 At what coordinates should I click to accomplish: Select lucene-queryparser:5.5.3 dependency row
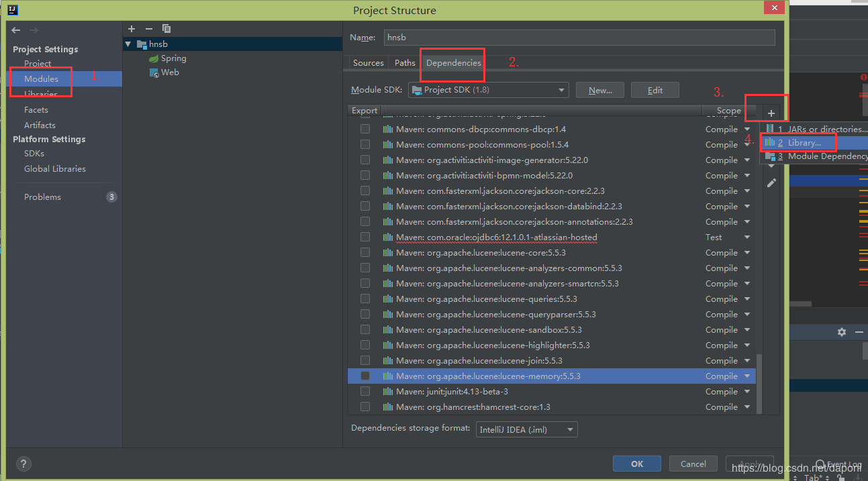pyautogui.click(x=551, y=315)
